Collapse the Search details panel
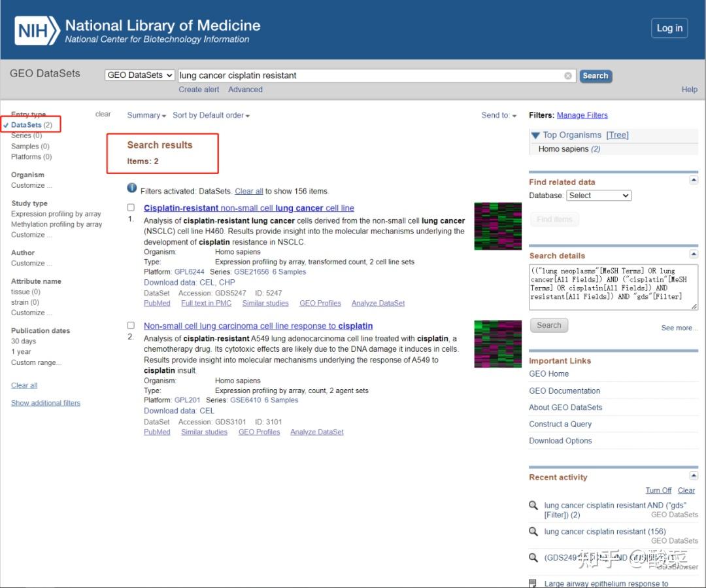Viewport: 706px width, 588px height. [x=694, y=254]
